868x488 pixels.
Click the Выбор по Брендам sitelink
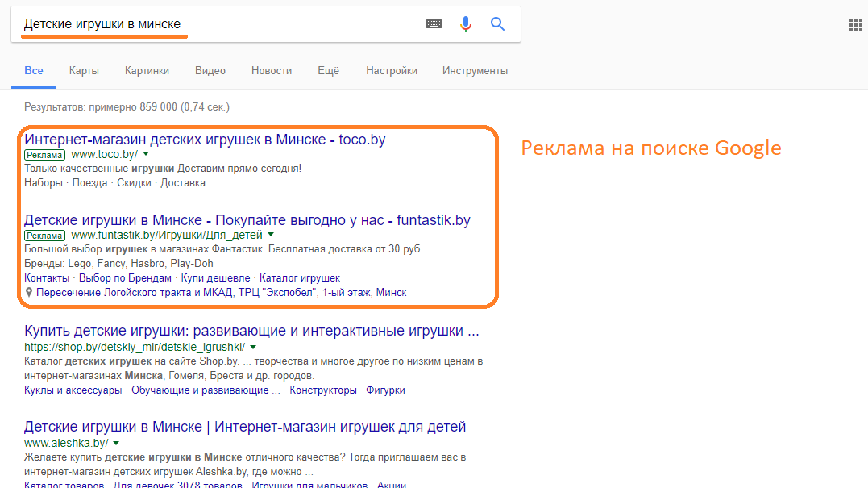coord(125,277)
